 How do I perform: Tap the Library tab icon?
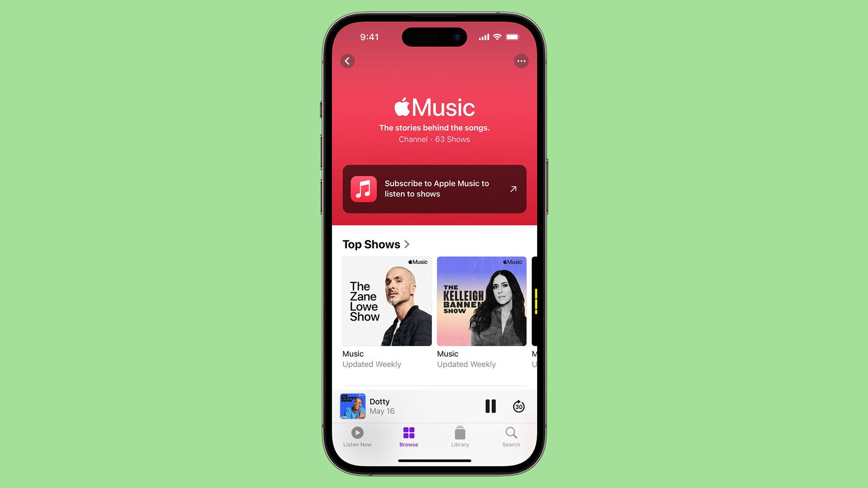[x=460, y=436]
